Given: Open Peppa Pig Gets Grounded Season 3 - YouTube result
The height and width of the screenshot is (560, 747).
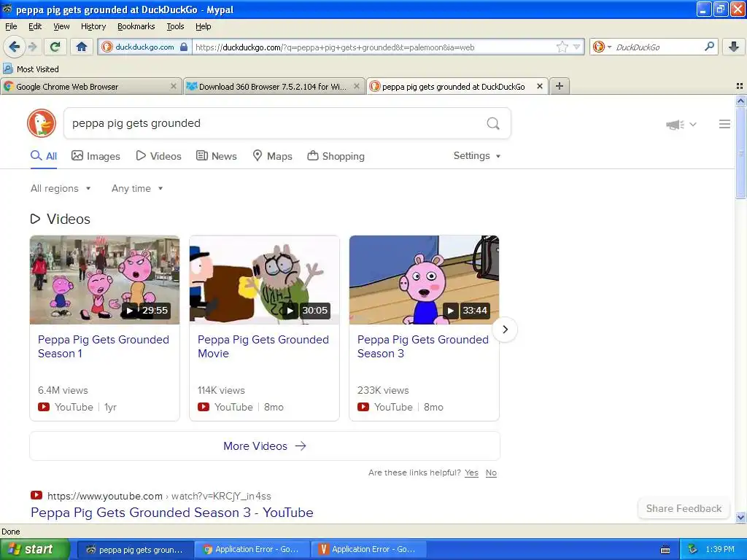Looking at the screenshot, I should tap(172, 513).
